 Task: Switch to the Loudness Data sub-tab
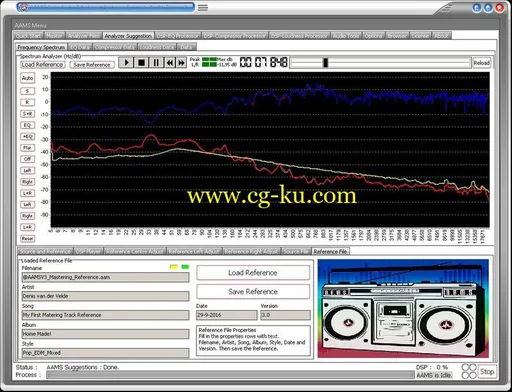[x=157, y=47]
